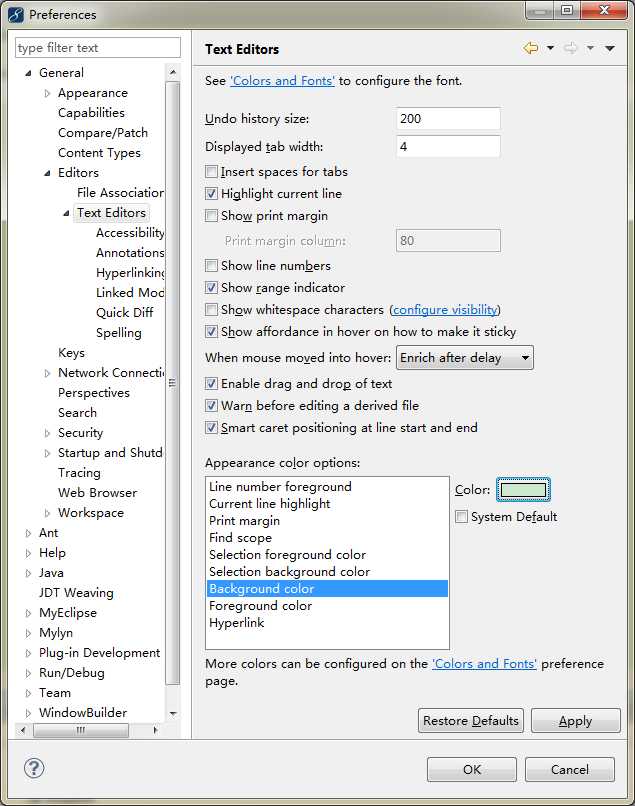Select Hyperlink color list entry
Image resolution: width=635 pixels, height=806 pixels.
(x=327, y=622)
